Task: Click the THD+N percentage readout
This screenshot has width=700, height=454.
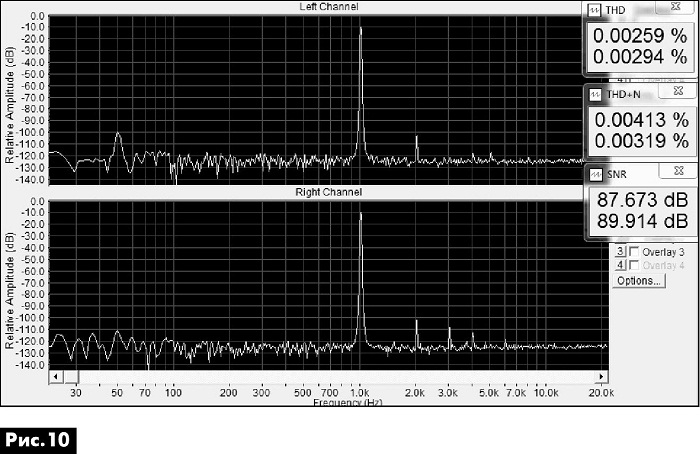Action: (642, 130)
